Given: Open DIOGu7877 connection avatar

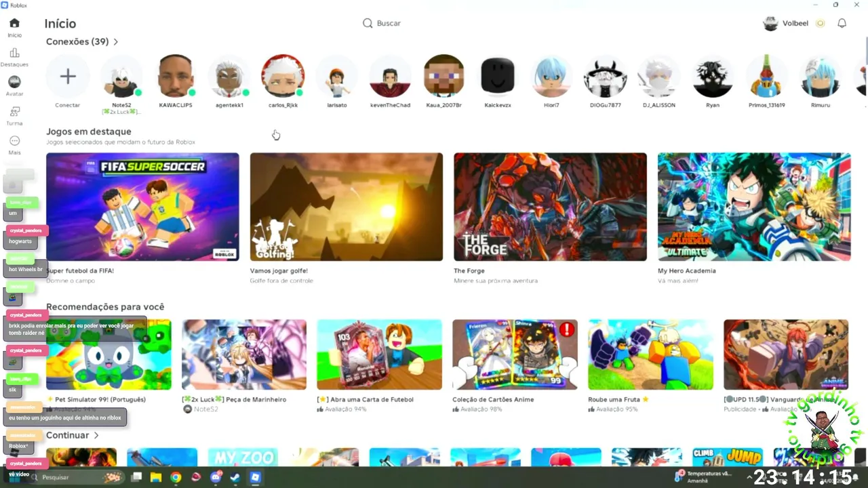Looking at the screenshot, I should (x=605, y=77).
